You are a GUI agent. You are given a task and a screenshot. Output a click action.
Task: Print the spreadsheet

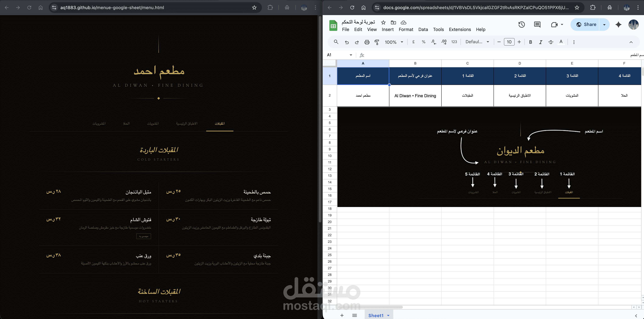point(367,42)
